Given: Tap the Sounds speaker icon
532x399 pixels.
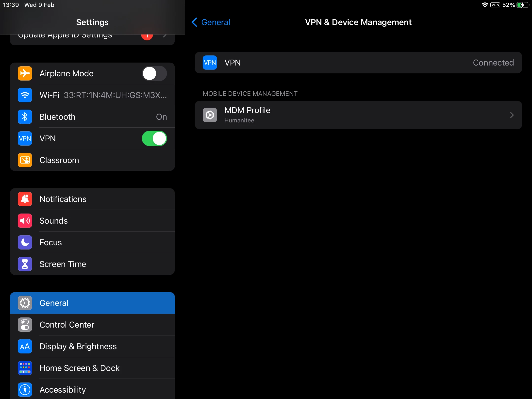Looking at the screenshot, I should click(x=25, y=221).
